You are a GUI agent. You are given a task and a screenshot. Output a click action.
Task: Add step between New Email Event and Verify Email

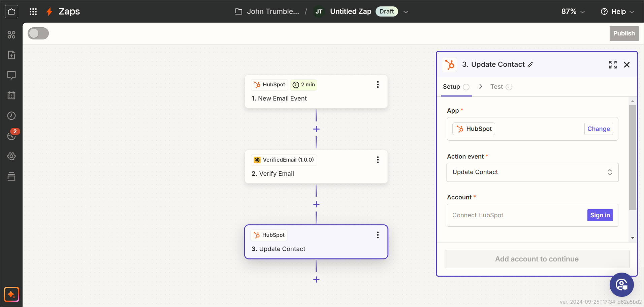[316, 129]
